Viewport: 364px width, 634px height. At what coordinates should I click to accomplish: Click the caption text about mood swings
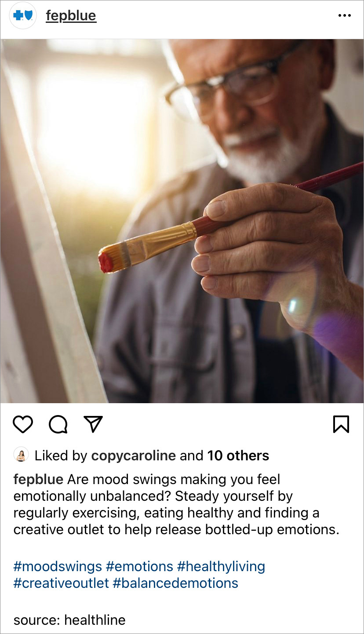[x=176, y=504]
